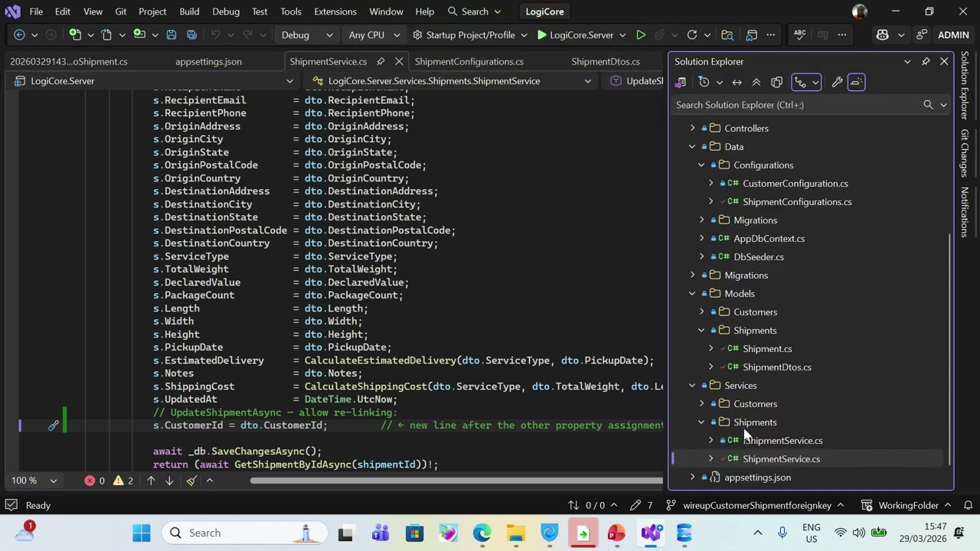Screen dimensions: 980x551
Task: Click the Live Share feedback person icon
Action: [922, 34]
